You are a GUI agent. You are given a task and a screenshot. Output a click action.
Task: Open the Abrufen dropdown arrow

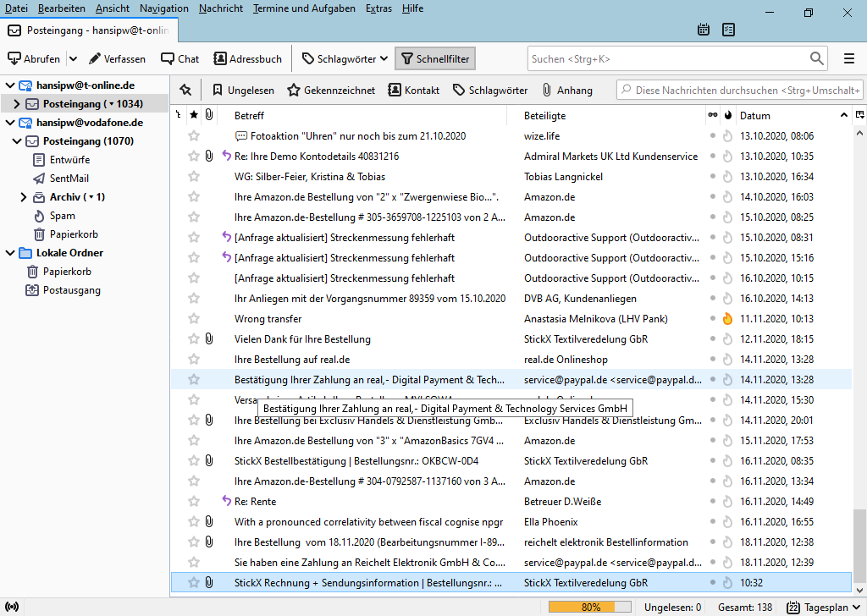[x=73, y=58]
